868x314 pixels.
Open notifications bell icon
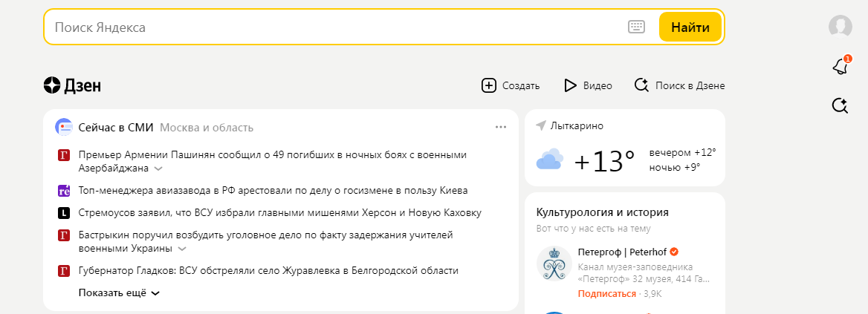tap(840, 66)
